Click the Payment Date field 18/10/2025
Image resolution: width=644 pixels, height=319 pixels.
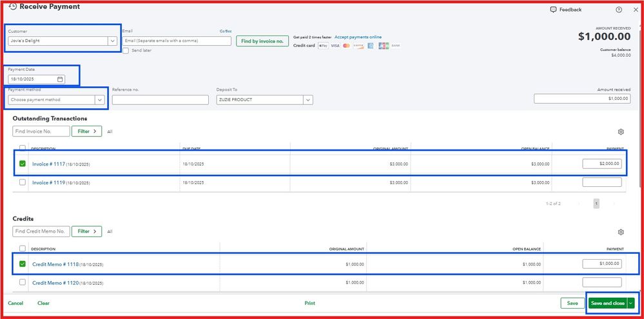click(x=37, y=79)
